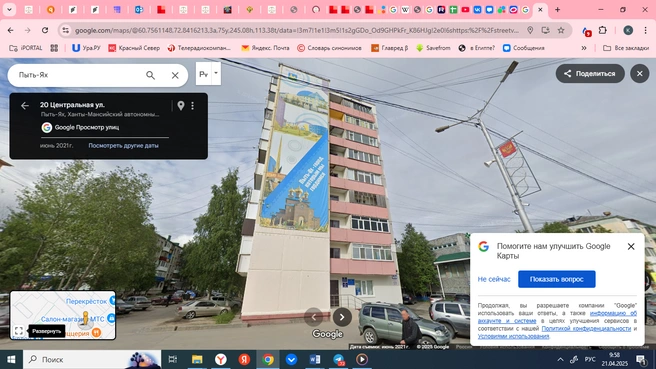
Task: Open the Все закладки folder
Action: [x=626, y=48]
